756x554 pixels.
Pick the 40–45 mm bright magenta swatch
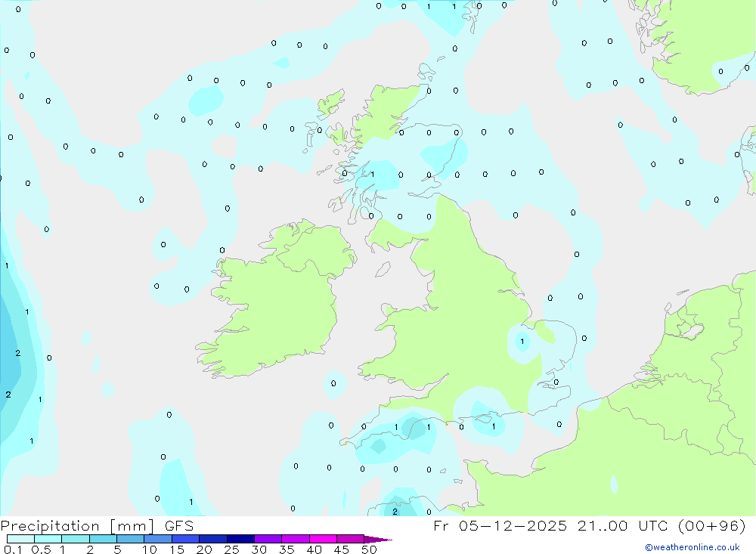coord(323,539)
